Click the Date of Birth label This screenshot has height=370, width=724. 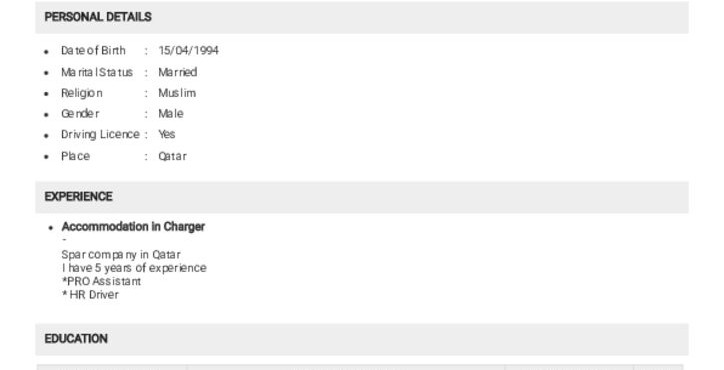[x=93, y=50]
